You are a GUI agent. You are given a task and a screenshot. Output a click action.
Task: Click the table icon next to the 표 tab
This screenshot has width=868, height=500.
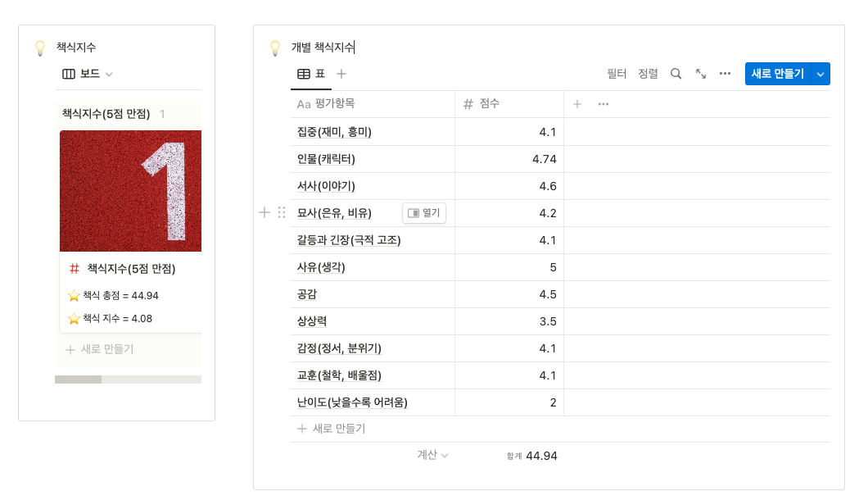point(305,72)
